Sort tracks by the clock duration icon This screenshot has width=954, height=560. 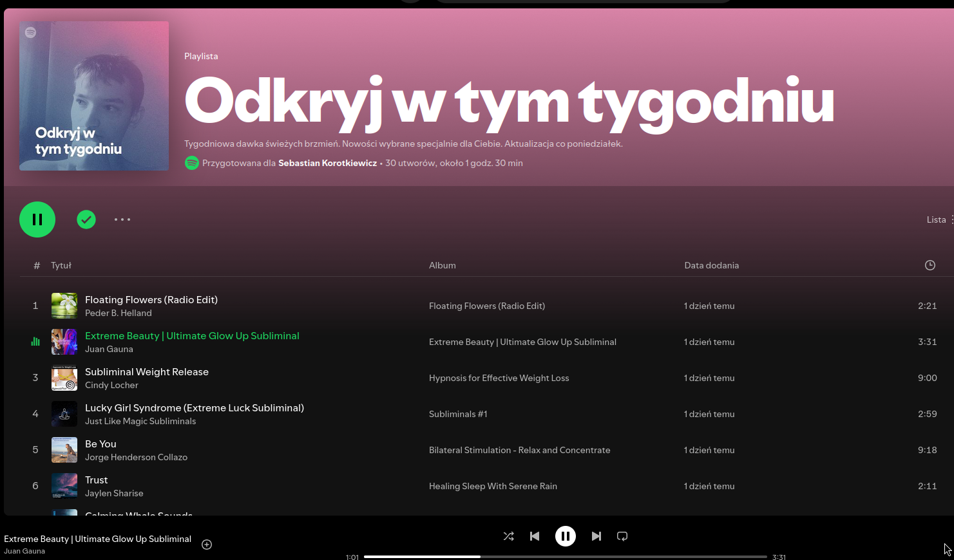[x=930, y=265]
